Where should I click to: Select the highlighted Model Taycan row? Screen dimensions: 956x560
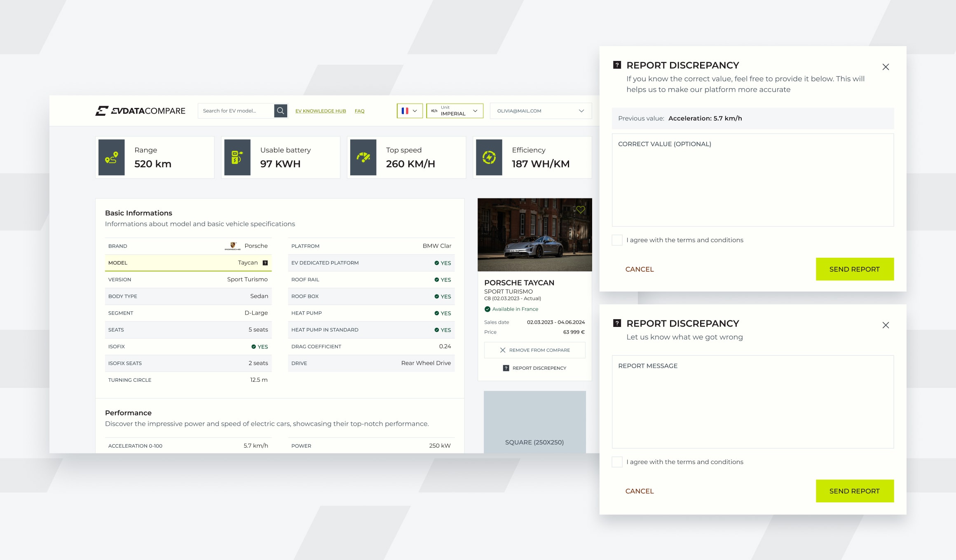(188, 263)
